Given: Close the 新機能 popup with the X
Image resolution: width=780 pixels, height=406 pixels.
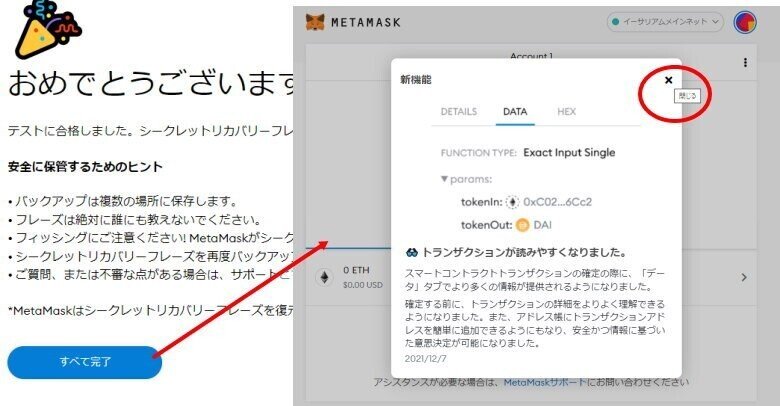Looking at the screenshot, I should pos(669,80).
